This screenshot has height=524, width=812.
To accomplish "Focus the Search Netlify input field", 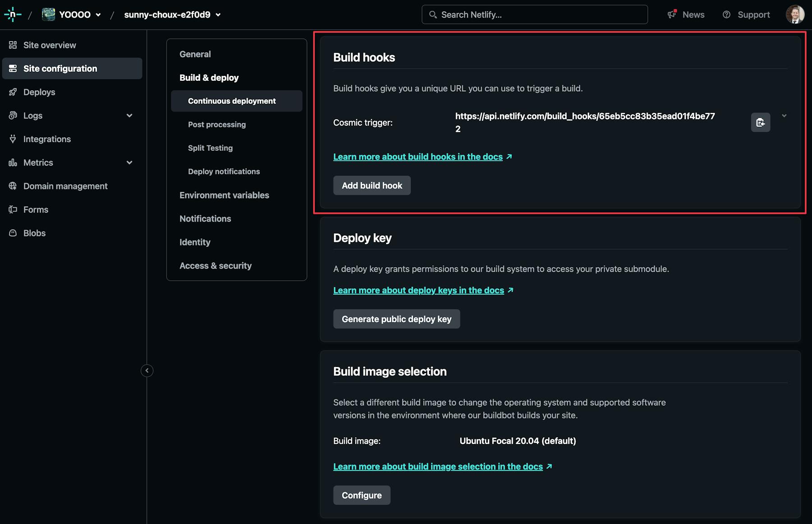I will coord(535,14).
